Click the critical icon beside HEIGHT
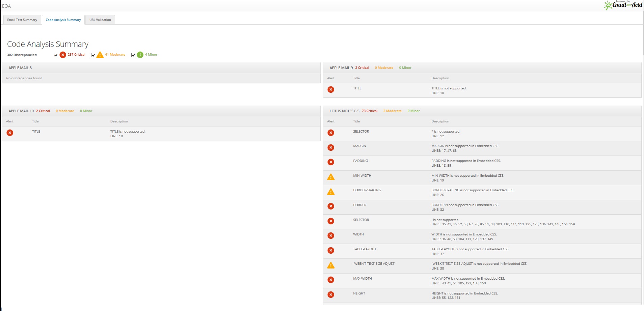The height and width of the screenshot is (311, 644). click(331, 295)
